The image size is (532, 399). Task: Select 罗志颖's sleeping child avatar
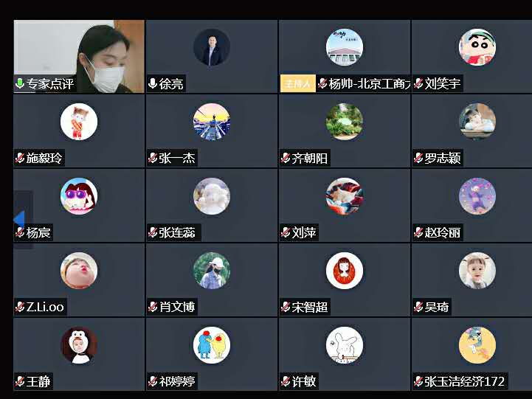pos(477,122)
